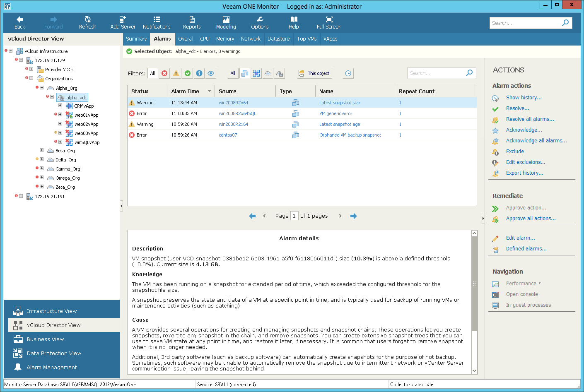Toggle the This object filter button
The height and width of the screenshot is (392, 584).
point(314,73)
